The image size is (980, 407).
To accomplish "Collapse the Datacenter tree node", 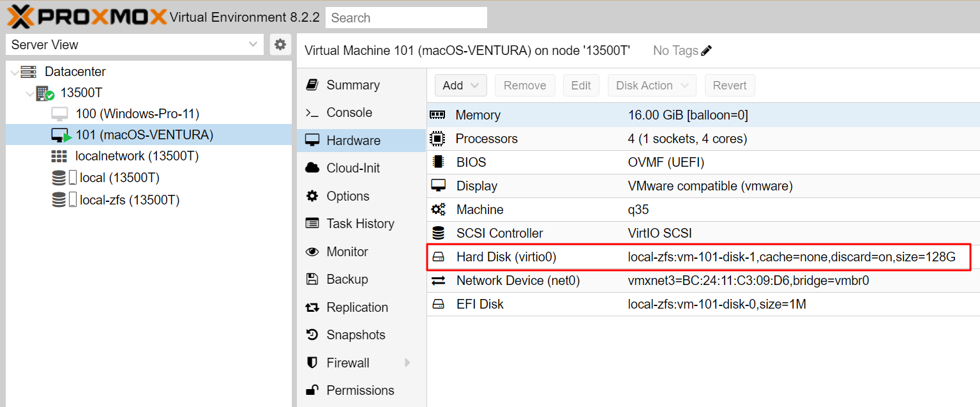I will pos(15,72).
